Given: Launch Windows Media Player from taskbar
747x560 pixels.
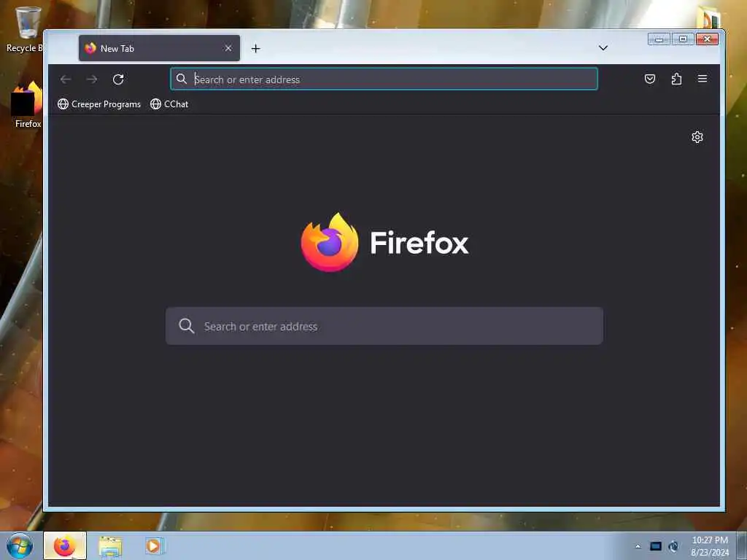Looking at the screenshot, I should pyautogui.click(x=154, y=545).
